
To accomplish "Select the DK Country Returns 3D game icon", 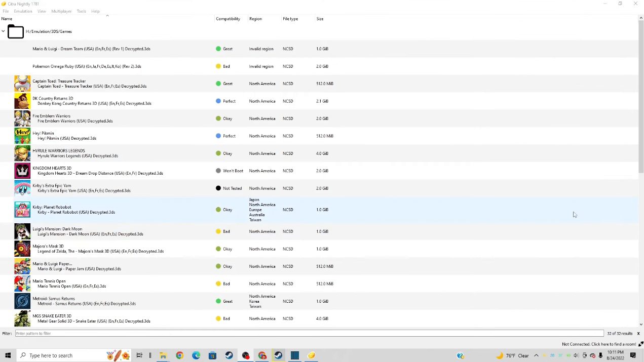I will 22,101.
